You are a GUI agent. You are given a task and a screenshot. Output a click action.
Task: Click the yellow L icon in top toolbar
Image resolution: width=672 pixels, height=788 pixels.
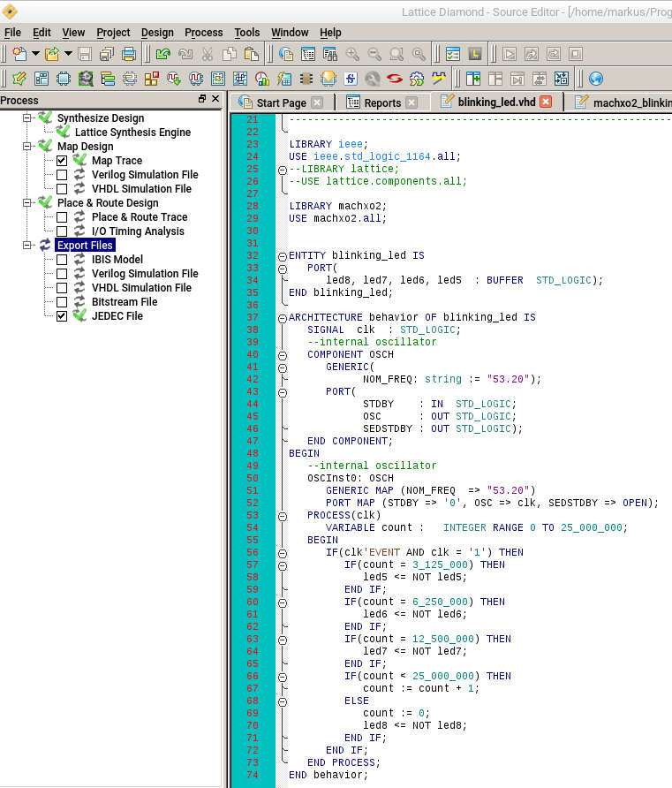click(474, 54)
